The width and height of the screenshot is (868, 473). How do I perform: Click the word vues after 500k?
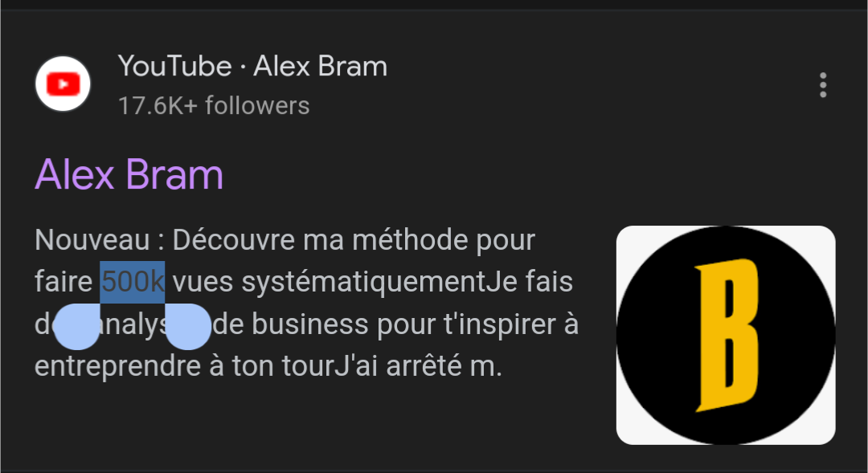tap(203, 283)
